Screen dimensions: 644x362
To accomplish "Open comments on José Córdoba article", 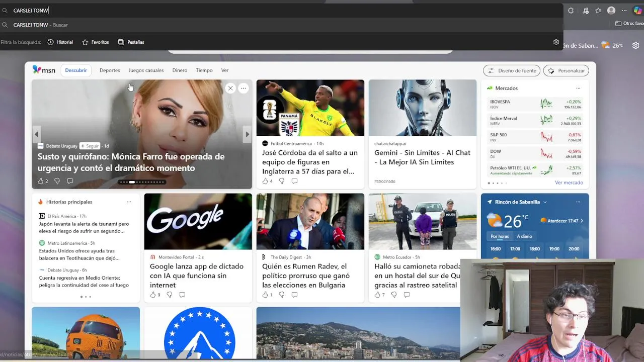I will click(294, 181).
